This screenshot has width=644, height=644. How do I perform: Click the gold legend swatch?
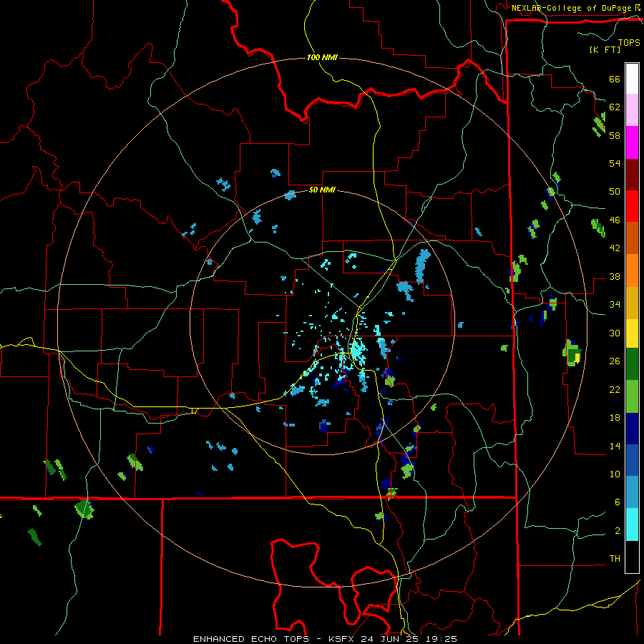pyautogui.click(x=632, y=303)
